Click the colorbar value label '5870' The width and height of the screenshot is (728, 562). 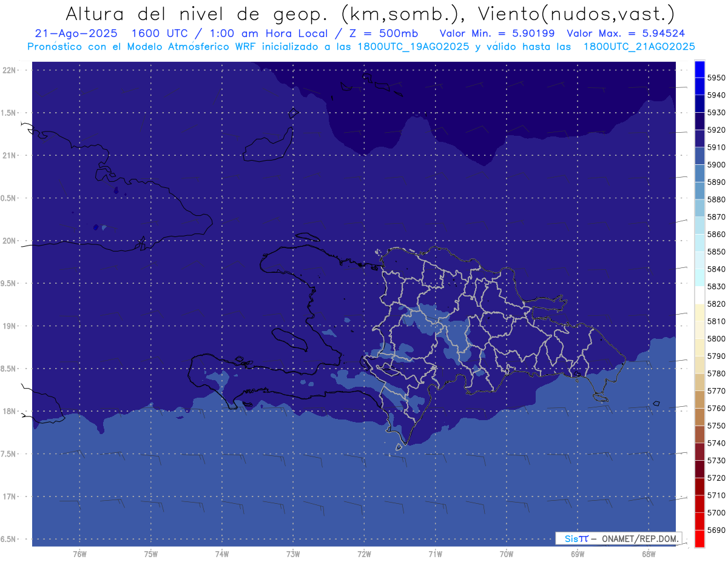716,216
